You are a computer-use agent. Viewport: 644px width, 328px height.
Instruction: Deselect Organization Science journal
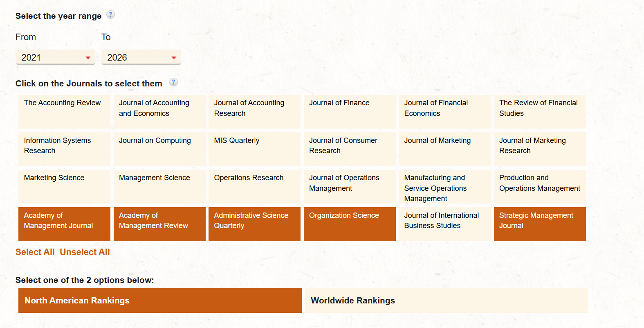pos(350,224)
